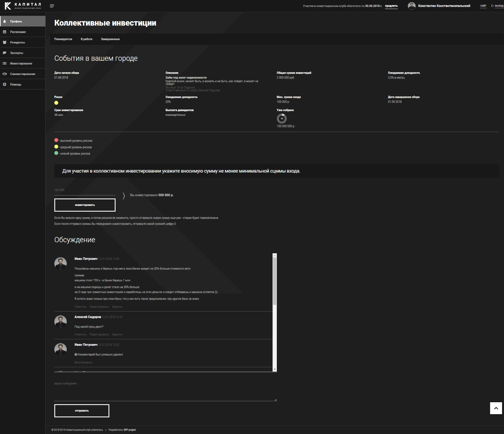
Task: Click the продлить membership link
Action: click(391, 6)
